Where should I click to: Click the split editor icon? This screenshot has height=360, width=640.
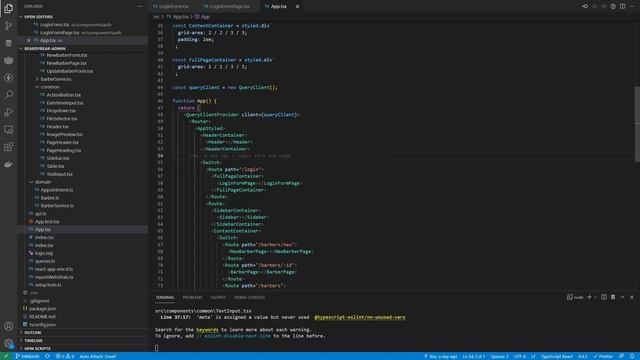coord(622,7)
